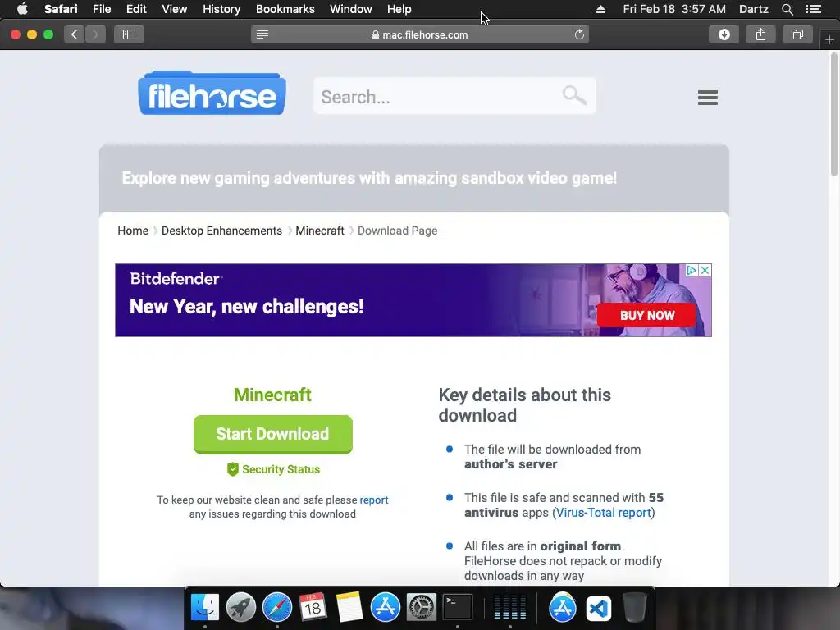Click the search magnifier on FileHorse
840x630 pixels.
pos(574,96)
